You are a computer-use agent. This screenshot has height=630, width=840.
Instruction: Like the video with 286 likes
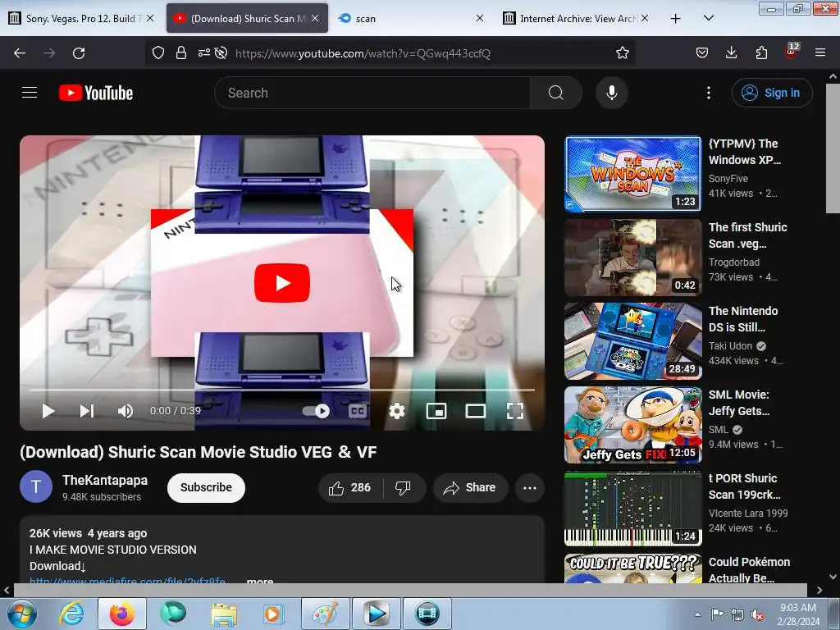point(350,487)
